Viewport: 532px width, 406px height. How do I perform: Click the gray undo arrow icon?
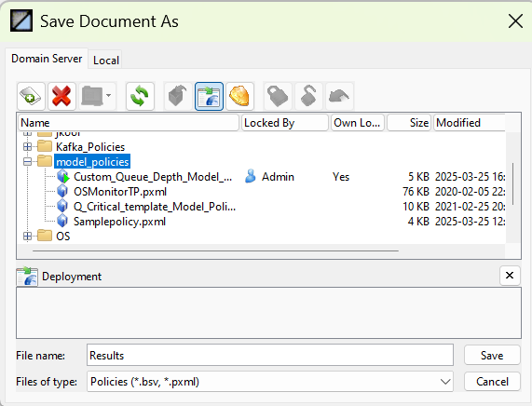pos(339,96)
